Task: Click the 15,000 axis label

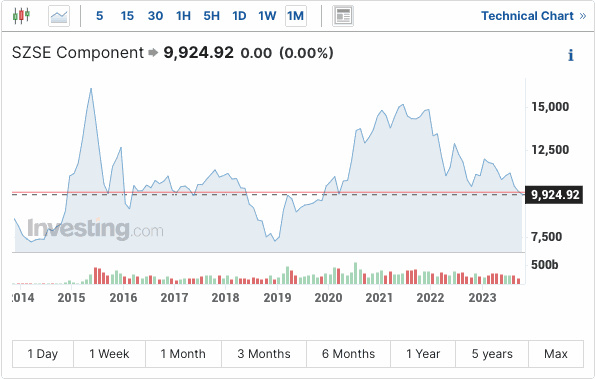Action: 550,107
